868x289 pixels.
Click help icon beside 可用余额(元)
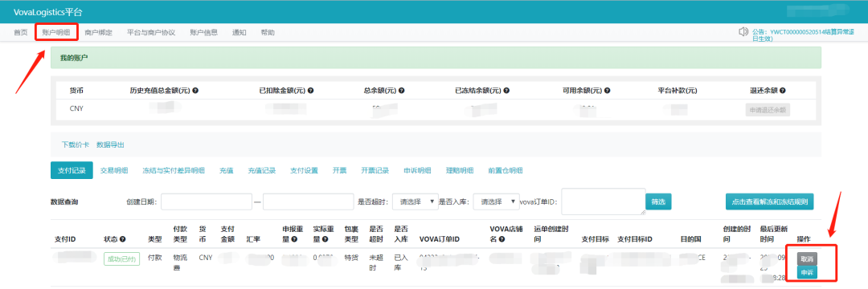coord(608,91)
